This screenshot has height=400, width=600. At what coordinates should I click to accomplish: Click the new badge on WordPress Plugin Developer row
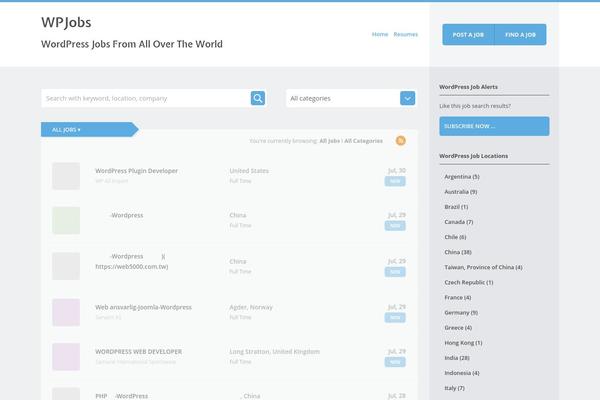pos(395,181)
